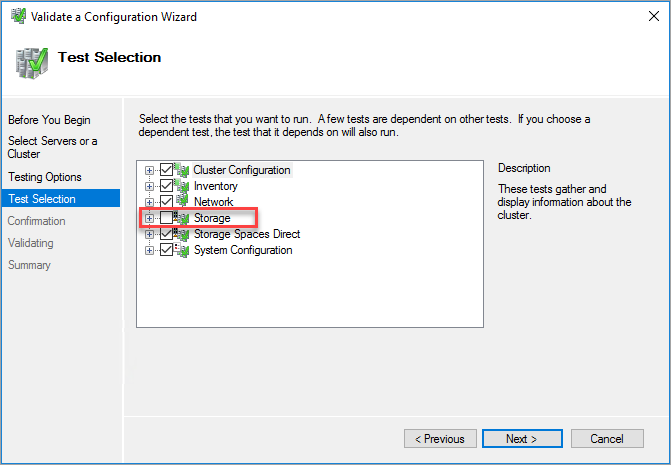Screen dimensions: 671x465
Task: Click the Cluster Configuration test icon
Action: pyautogui.click(x=182, y=170)
